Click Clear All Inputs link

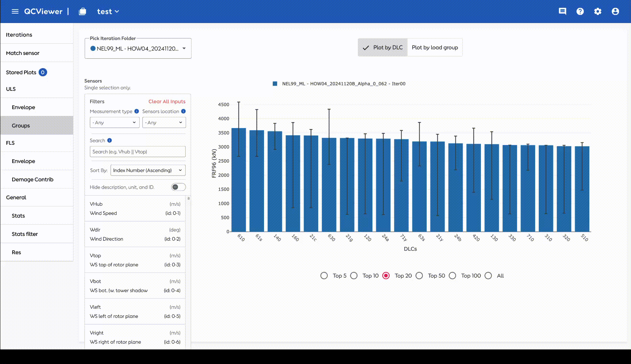[x=167, y=101]
